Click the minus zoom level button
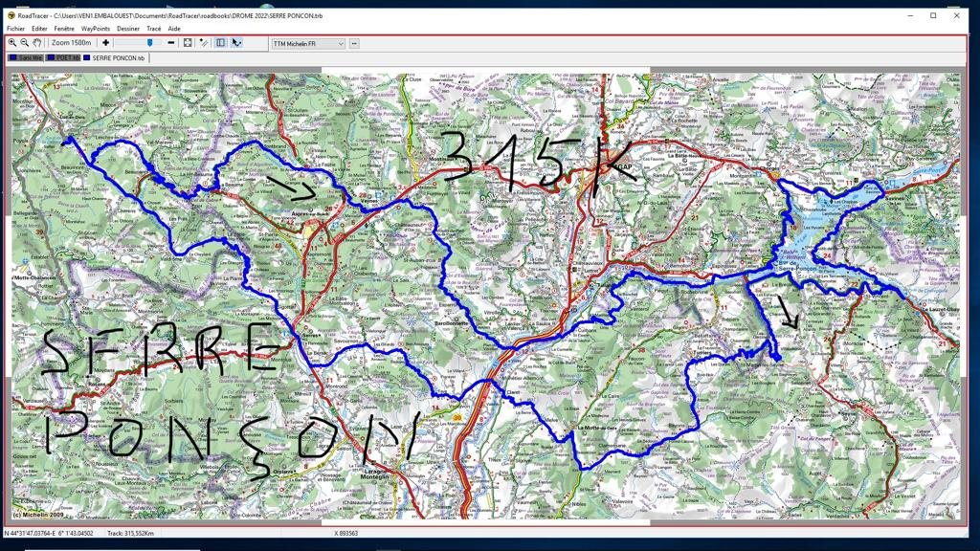The width and height of the screenshot is (980, 551). click(x=170, y=42)
